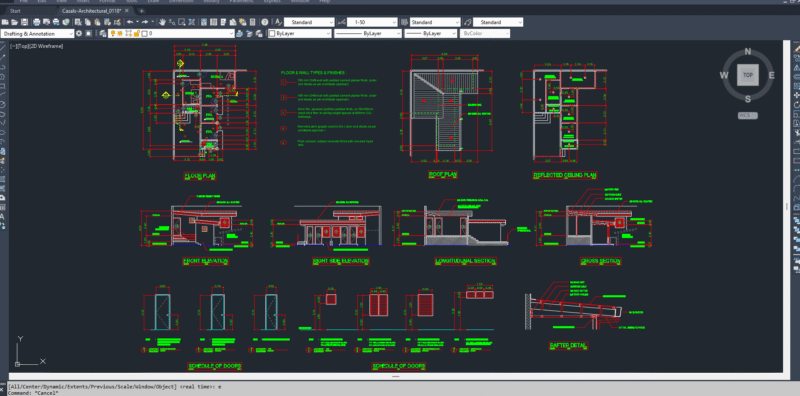Select the FLOOR PLAN title in drawing

point(200,176)
